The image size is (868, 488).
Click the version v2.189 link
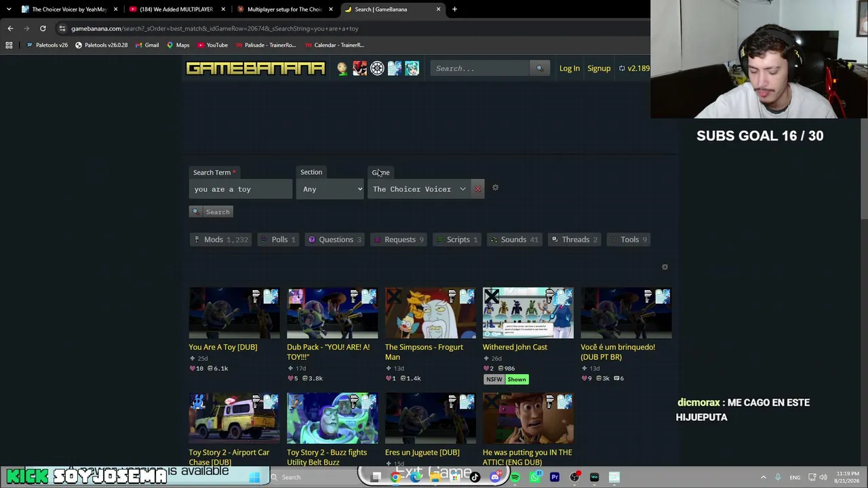tap(634, 68)
